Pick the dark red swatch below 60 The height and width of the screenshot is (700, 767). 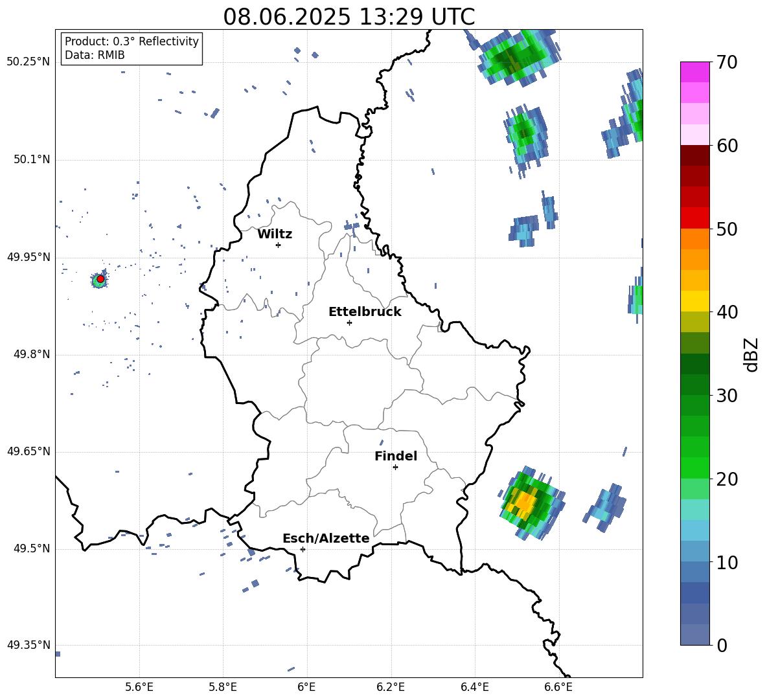click(695, 155)
